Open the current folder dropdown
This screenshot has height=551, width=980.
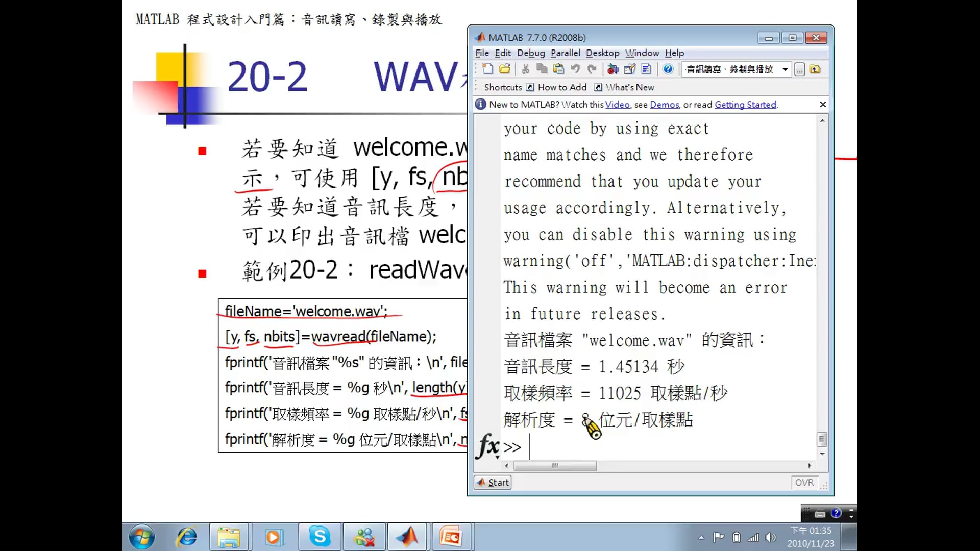785,69
